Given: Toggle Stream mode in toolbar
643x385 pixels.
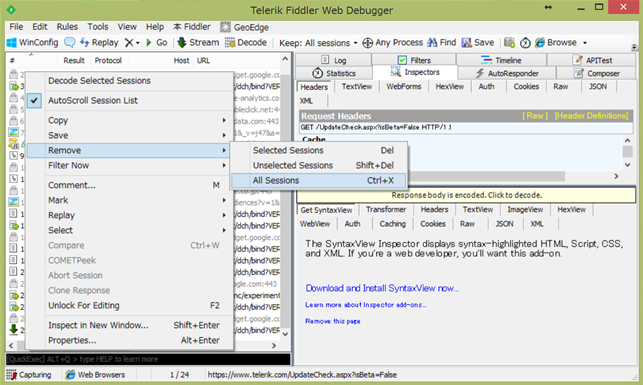Looking at the screenshot, I should pyautogui.click(x=198, y=43).
